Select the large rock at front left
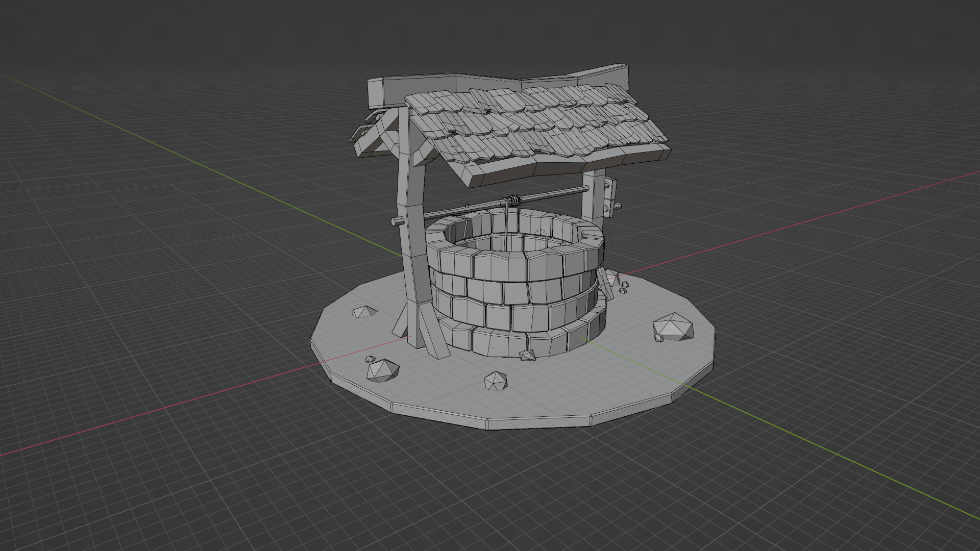 (383, 370)
